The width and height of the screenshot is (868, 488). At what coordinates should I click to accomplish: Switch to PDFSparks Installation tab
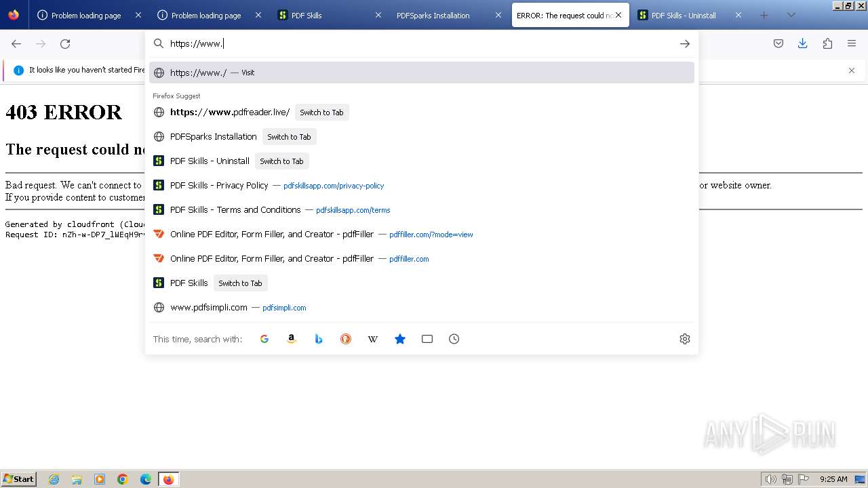click(x=449, y=16)
